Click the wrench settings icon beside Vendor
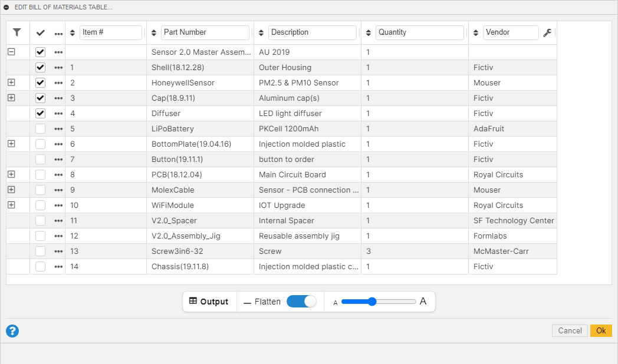Viewport: 618px width, 364px height. tap(547, 33)
